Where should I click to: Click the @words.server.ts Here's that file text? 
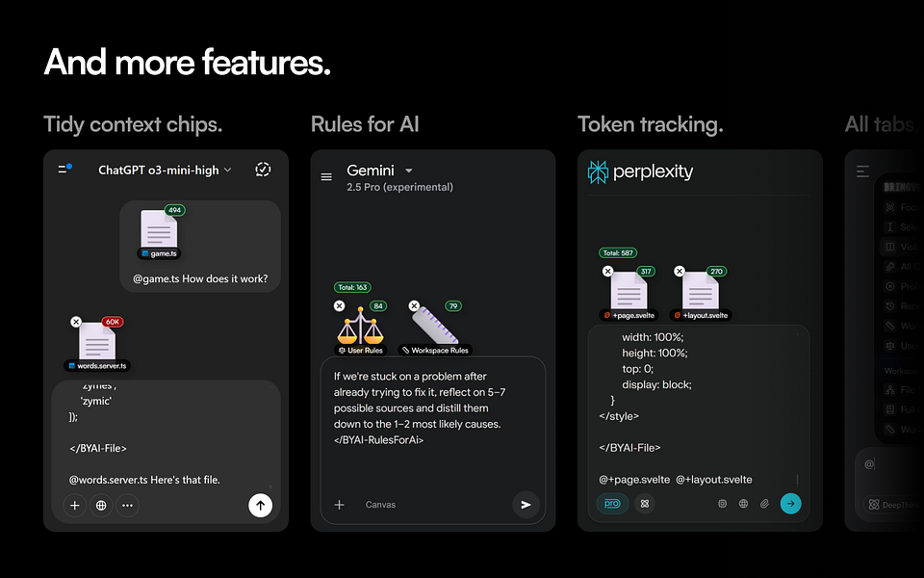(x=144, y=480)
